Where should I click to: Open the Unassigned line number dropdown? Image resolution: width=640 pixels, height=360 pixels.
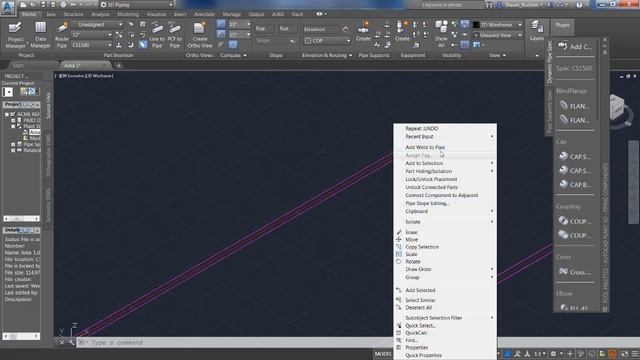pyautogui.click(x=98, y=24)
